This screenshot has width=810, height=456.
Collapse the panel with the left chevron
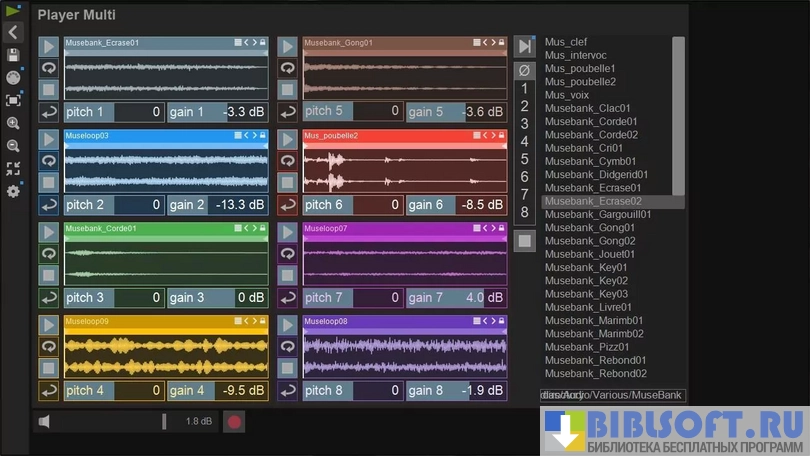13,32
